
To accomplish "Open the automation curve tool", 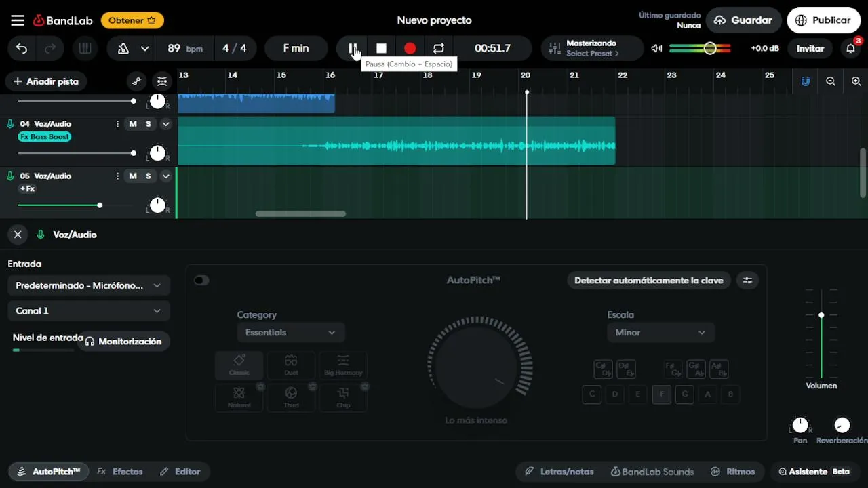I will (137, 81).
